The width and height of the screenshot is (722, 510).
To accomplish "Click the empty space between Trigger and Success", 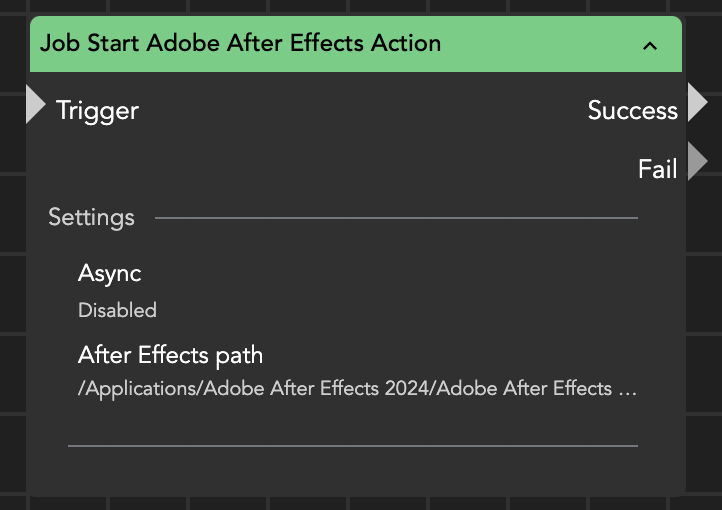I will click(360, 110).
